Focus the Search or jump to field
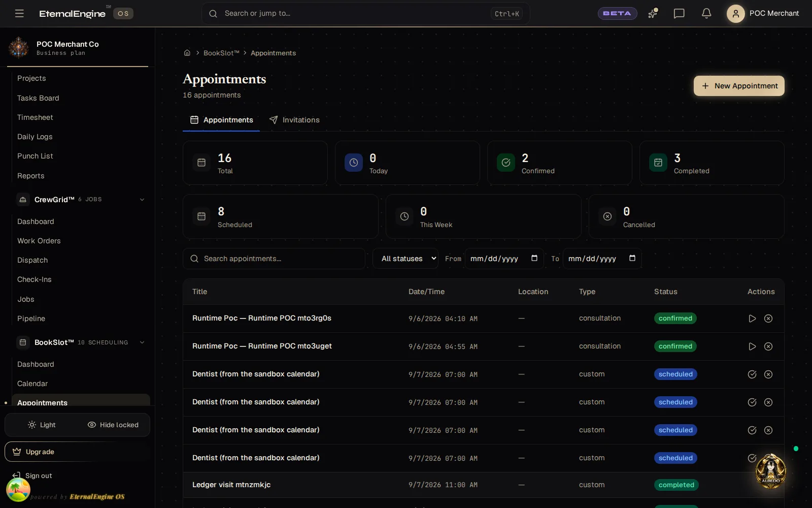The image size is (812, 508). (x=365, y=14)
